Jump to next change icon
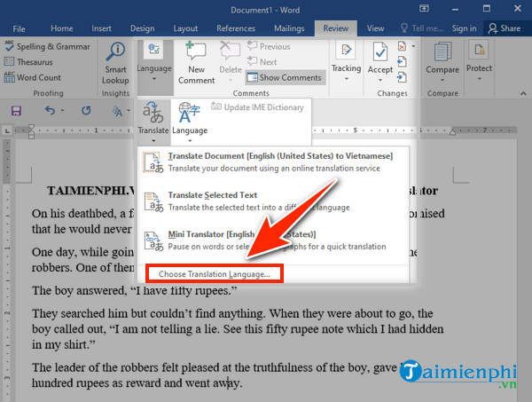This screenshot has width=532, height=402. click(402, 77)
